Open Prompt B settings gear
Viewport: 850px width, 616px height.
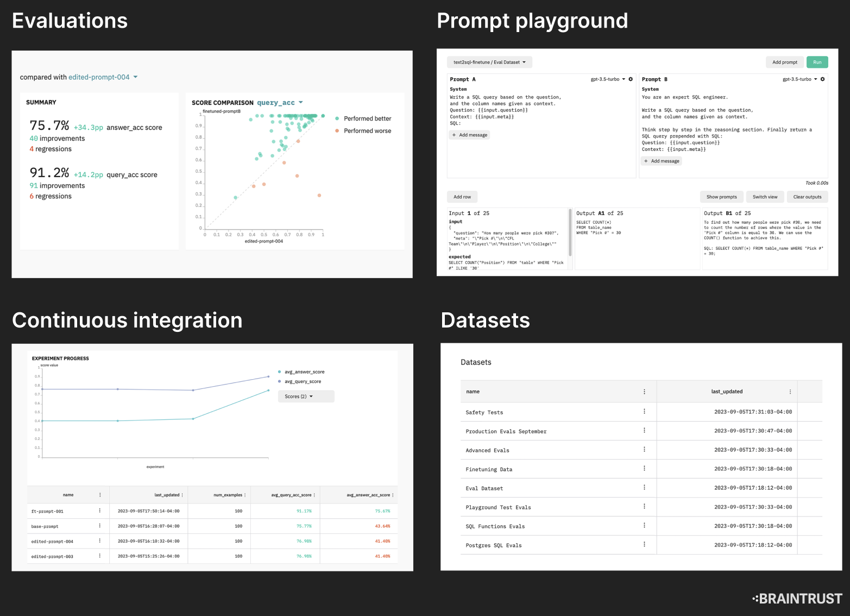pos(823,79)
